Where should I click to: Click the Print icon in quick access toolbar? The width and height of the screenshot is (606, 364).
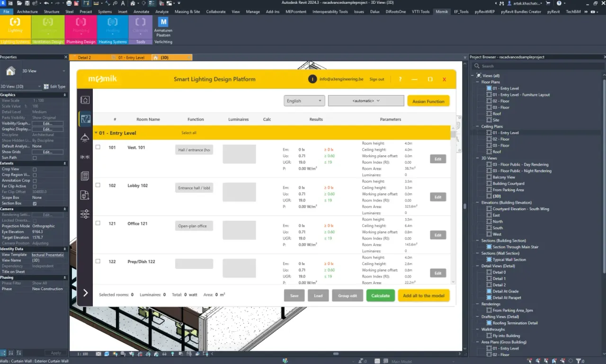(69, 3)
